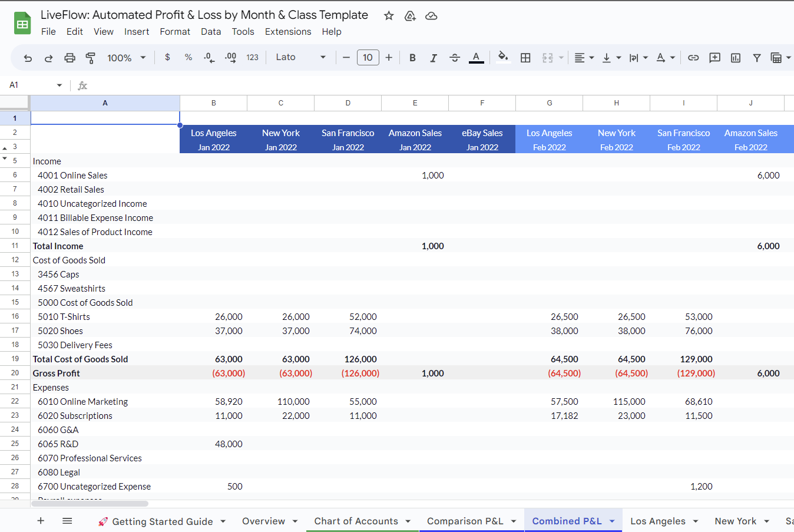794x532 pixels.
Task: Open the fill color picker
Action: click(x=502, y=57)
